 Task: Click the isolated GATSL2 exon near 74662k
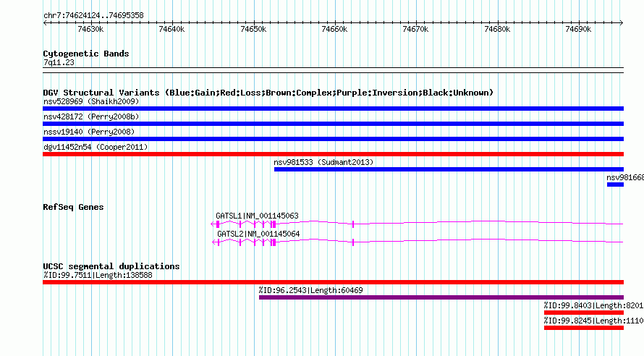pyautogui.click(x=353, y=242)
